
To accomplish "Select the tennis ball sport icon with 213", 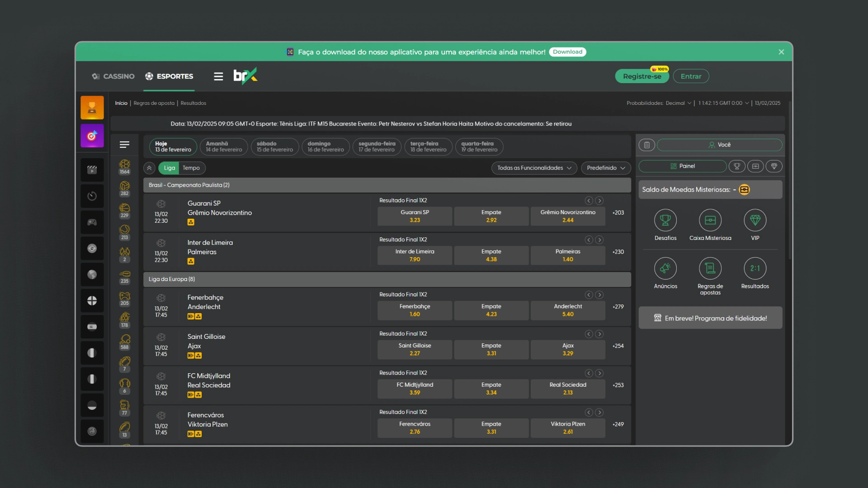I will coord(125,232).
